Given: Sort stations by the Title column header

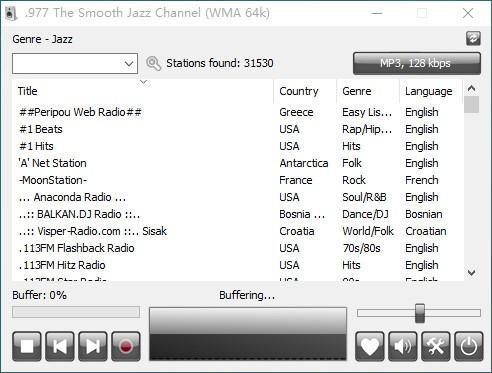Looking at the screenshot, I should coord(143,91).
